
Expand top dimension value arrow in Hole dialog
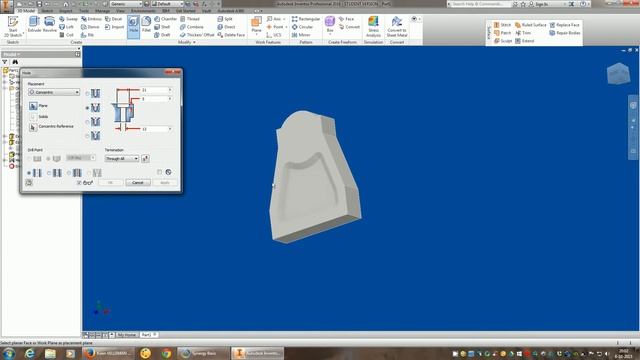(x=170, y=90)
